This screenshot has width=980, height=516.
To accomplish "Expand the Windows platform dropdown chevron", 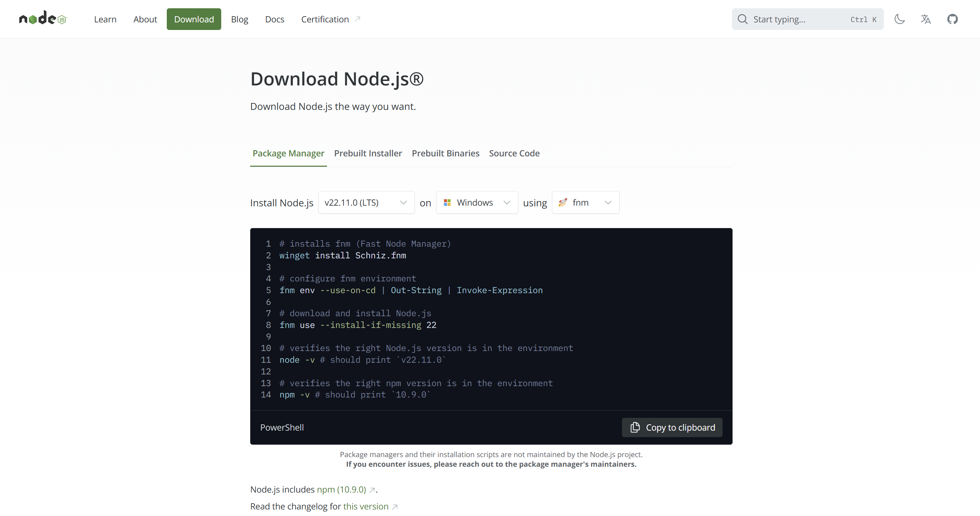I will click(x=506, y=203).
